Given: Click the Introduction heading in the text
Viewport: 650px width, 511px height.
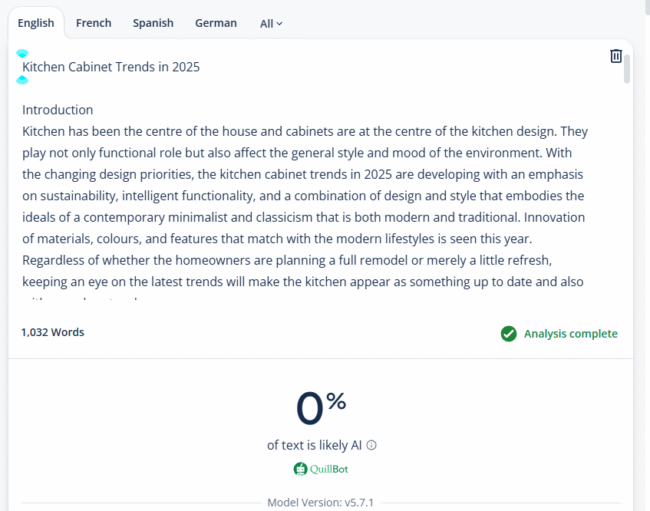Looking at the screenshot, I should 58,110.
